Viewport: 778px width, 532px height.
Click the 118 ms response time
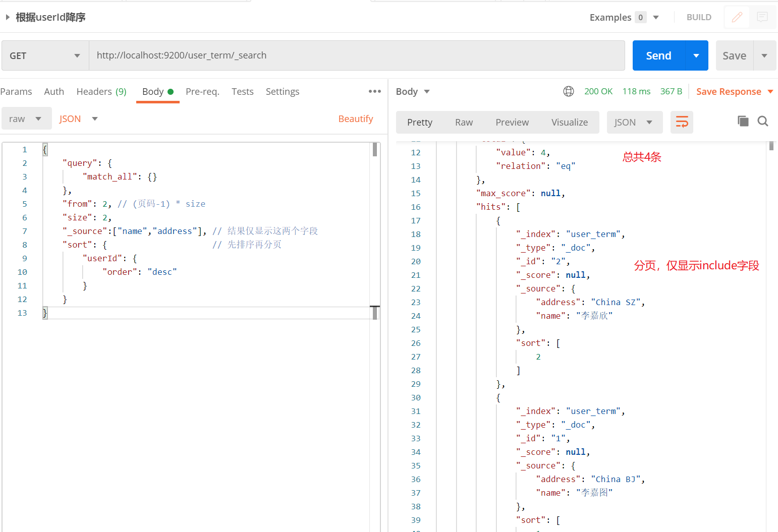coord(636,91)
